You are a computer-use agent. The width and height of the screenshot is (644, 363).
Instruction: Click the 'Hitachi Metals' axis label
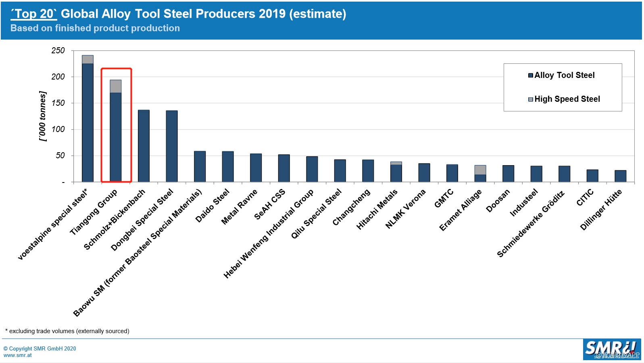(x=377, y=209)
